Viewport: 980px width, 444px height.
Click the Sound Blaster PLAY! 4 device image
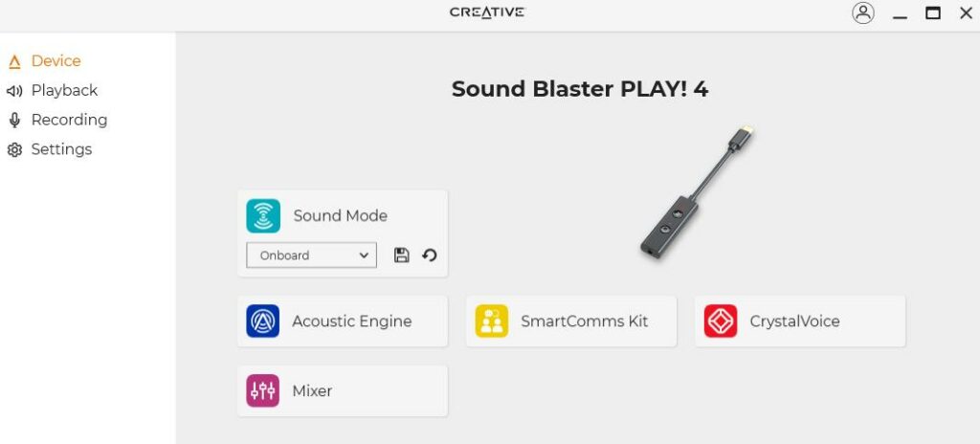tap(697, 192)
